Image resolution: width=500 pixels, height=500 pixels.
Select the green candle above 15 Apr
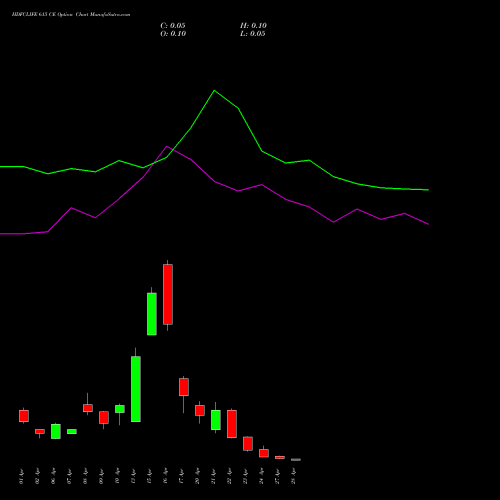pos(152,314)
